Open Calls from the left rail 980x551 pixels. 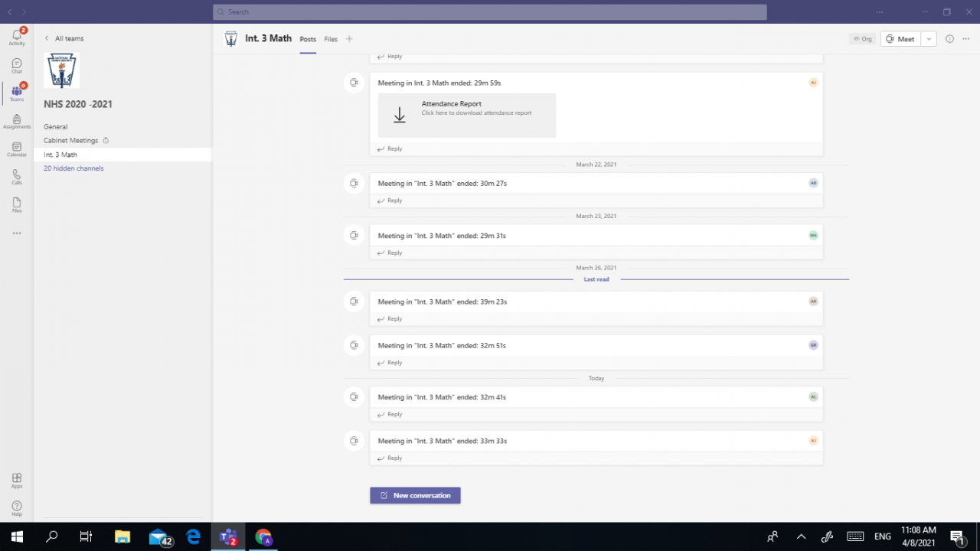[16, 178]
